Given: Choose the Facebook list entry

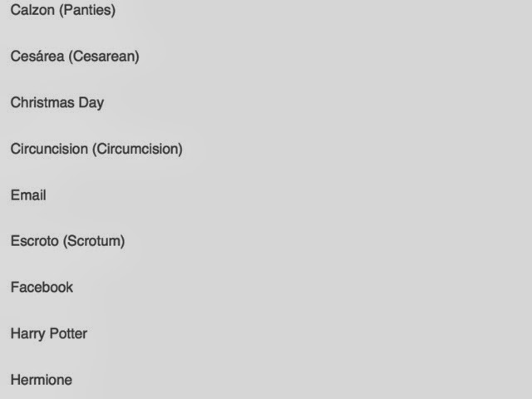Looking at the screenshot, I should (x=42, y=288).
